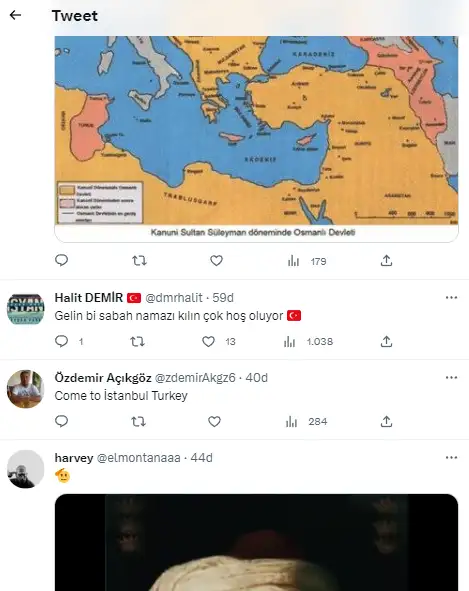Like Halit DEMİR's tweet with 13 likes
Screen dimensions: 469x591
[x=219, y=341]
